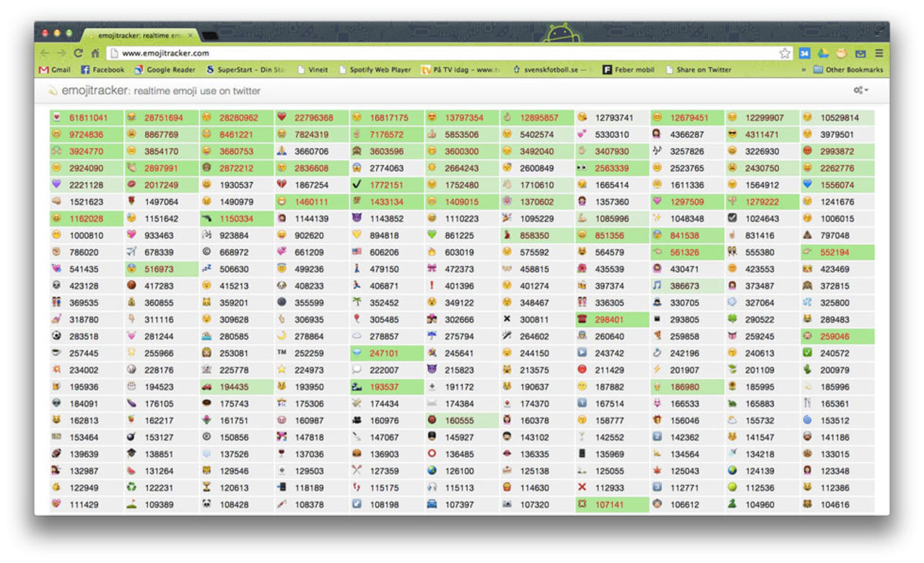Select the pistol emoji showing 1150334
Viewport: 924px width, 563px height.
207,219
